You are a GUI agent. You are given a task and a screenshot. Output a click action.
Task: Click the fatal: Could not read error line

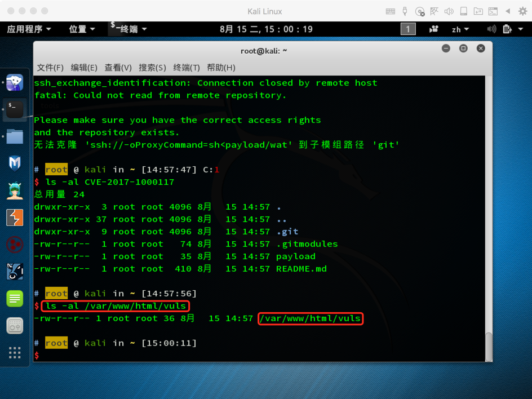coord(160,95)
